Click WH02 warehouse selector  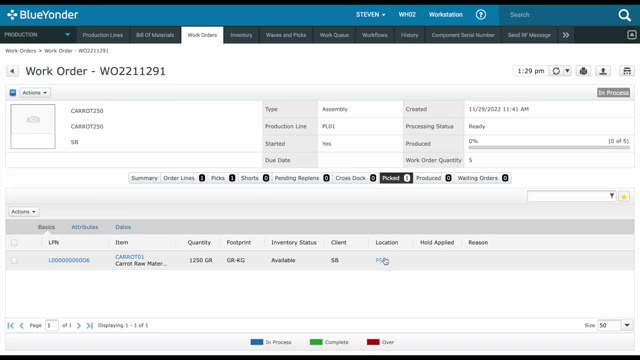pos(407,15)
